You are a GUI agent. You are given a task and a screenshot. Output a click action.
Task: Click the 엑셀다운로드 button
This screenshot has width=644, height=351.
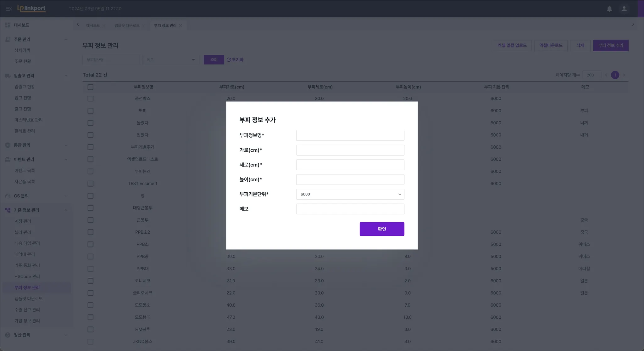[x=551, y=45]
